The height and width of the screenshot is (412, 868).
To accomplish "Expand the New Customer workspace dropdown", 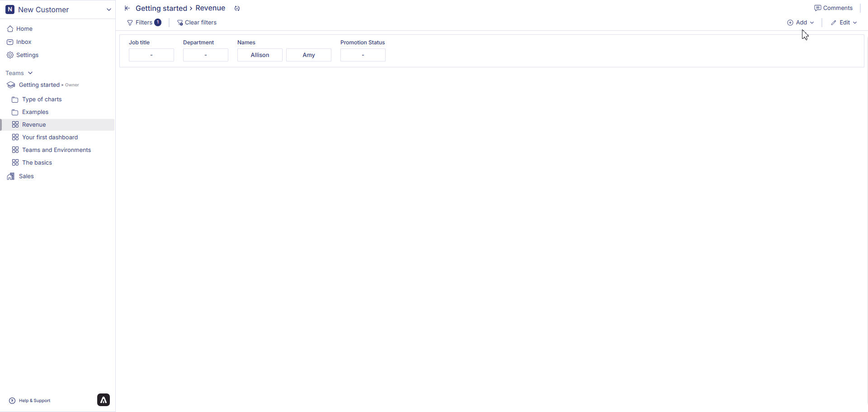I will 108,9.
